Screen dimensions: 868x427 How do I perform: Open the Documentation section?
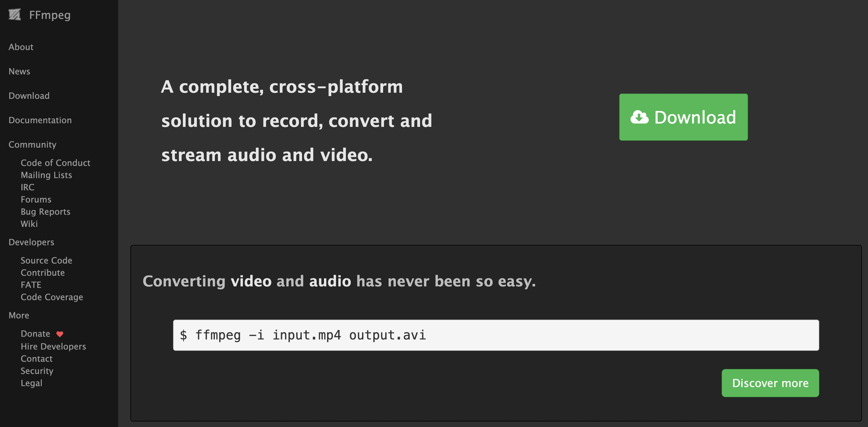pos(40,120)
